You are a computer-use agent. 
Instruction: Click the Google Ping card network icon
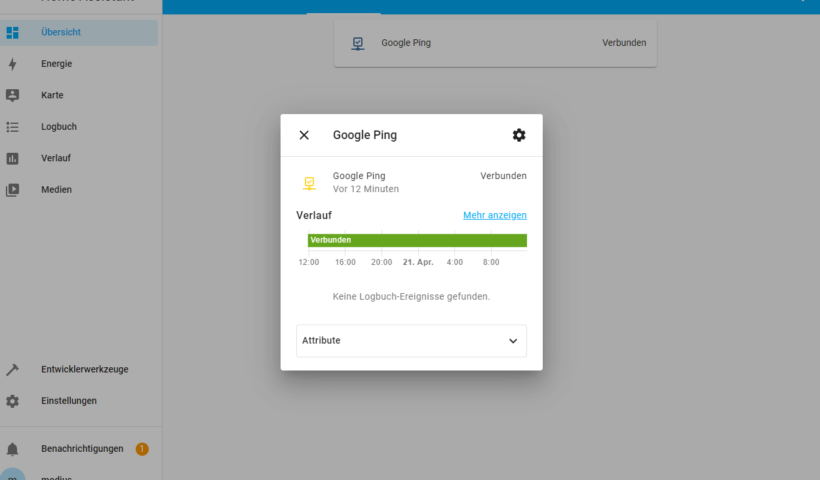(x=358, y=43)
